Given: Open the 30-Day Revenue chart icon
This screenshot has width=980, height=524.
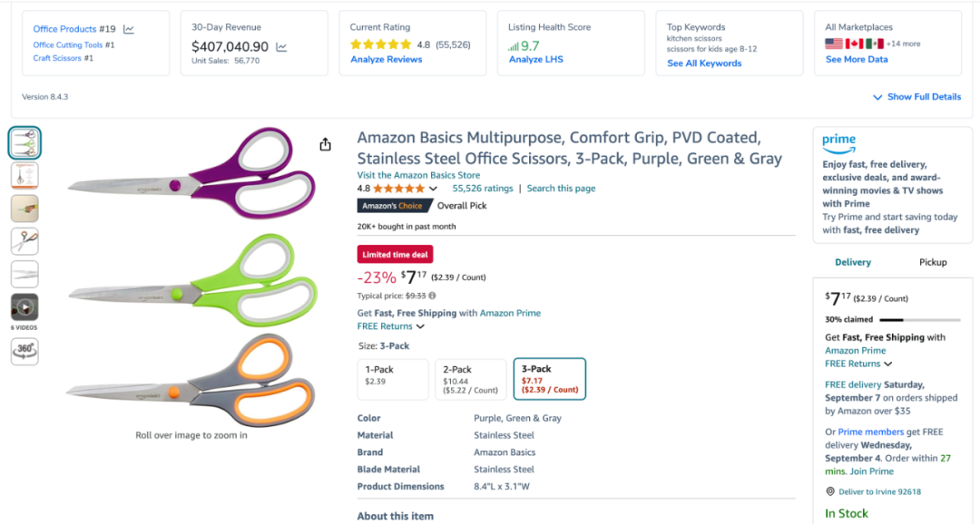Looking at the screenshot, I should 281,47.
